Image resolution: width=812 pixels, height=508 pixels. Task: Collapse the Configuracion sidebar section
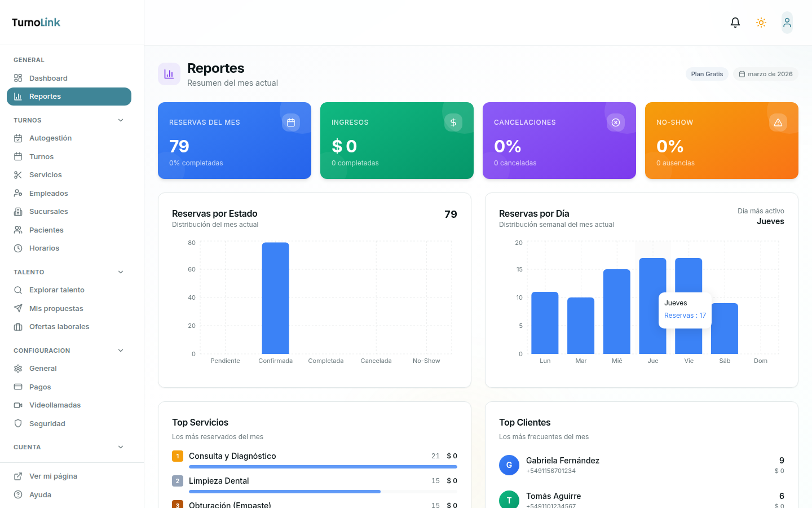tap(121, 351)
